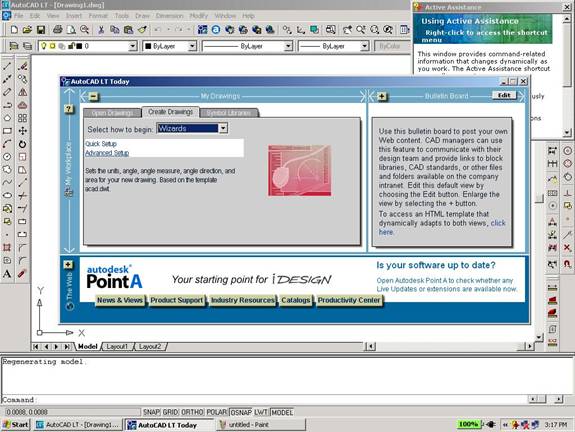Open the Dimension menu

169,16
